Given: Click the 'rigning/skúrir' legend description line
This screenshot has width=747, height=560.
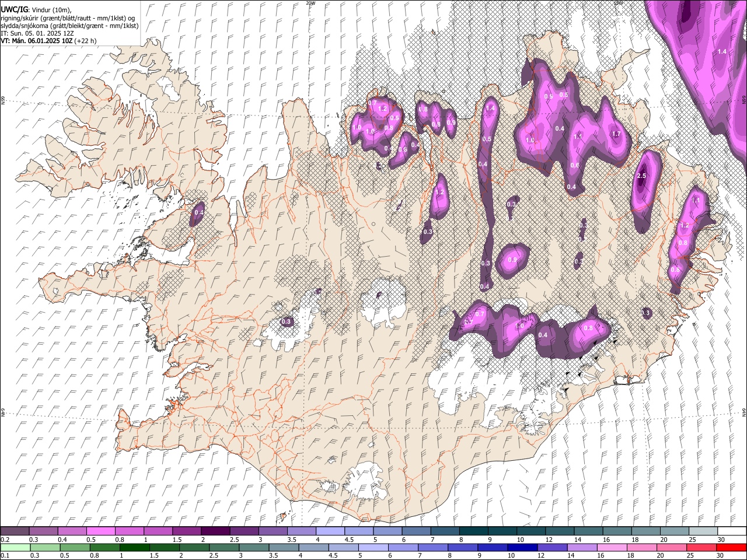Looking at the screenshot, I should tap(68, 18).
